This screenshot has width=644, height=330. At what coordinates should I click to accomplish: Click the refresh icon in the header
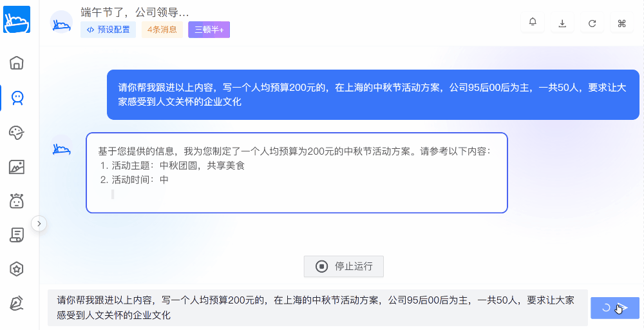coord(592,23)
